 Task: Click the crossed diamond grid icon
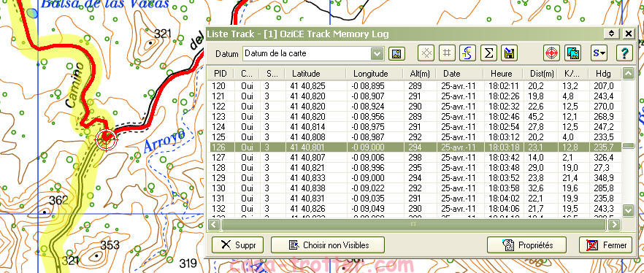click(x=426, y=53)
